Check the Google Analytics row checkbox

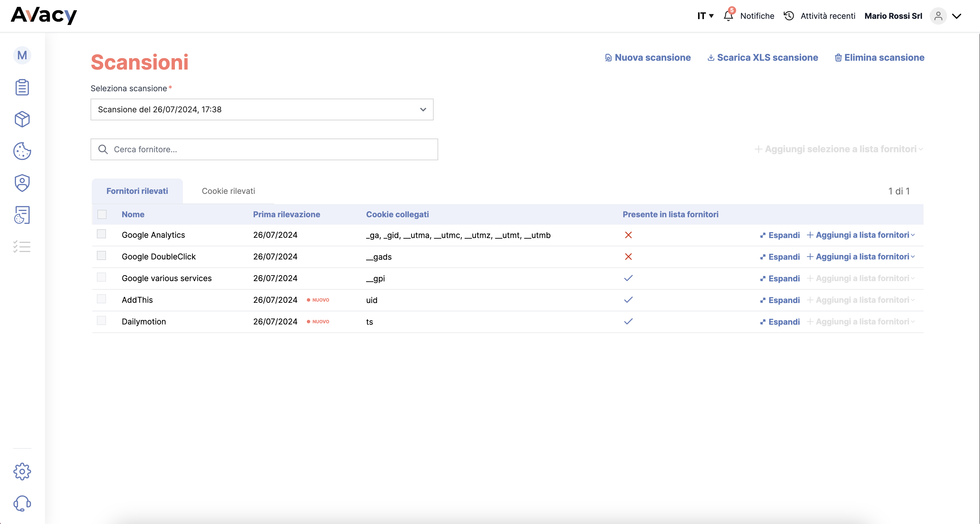[101, 234]
